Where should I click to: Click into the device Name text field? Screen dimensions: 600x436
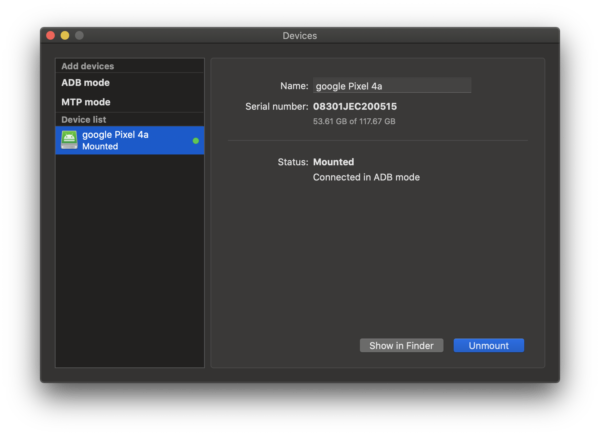click(x=392, y=86)
